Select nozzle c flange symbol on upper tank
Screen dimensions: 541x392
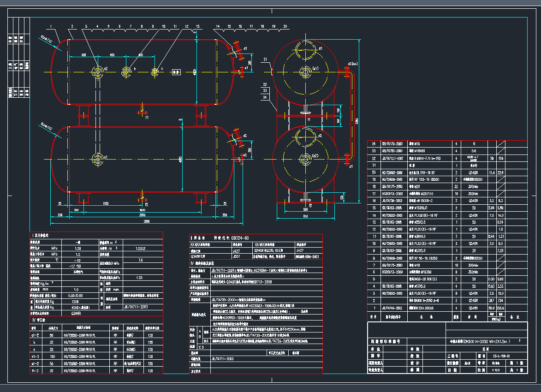click(x=154, y=71)
